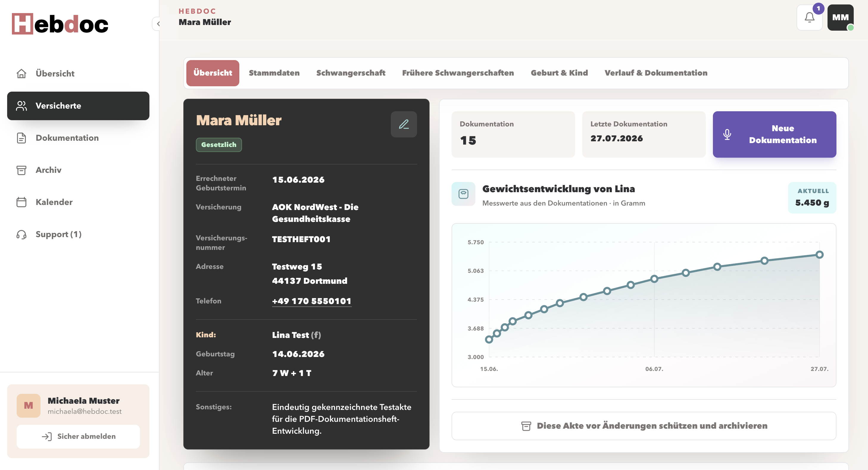Click the AKTUELL 5.450 g badge
The width and height of the screenshot is (868, 470).
click(x=812, y=198)
